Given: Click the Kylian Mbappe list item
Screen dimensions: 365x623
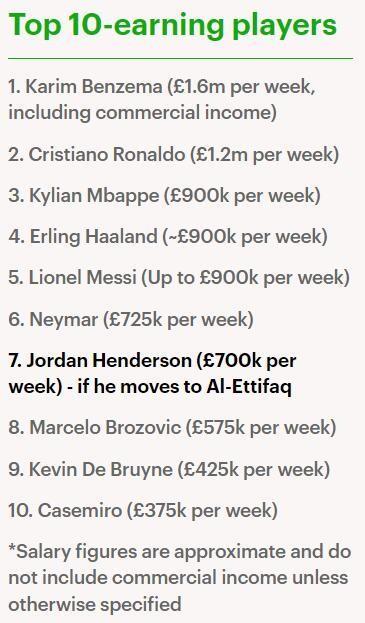Looking at the screenshot, I should (x=164, y=195).
